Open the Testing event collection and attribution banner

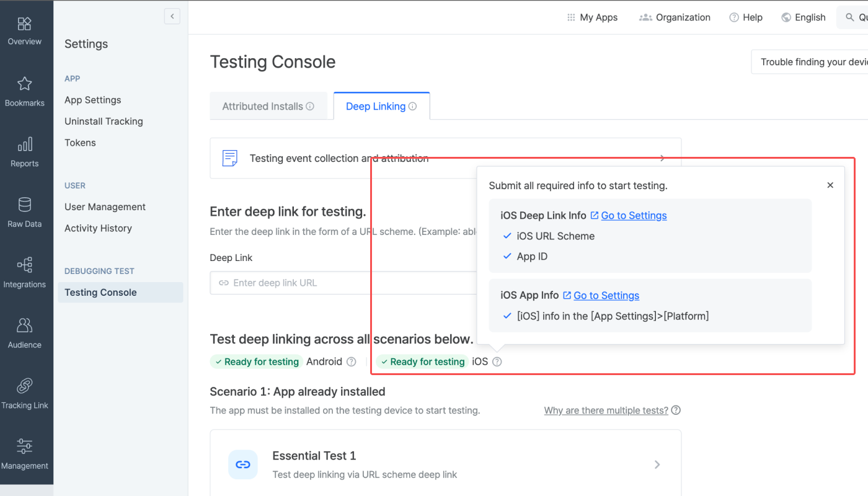pyautogui.click(x=445, y=158)
